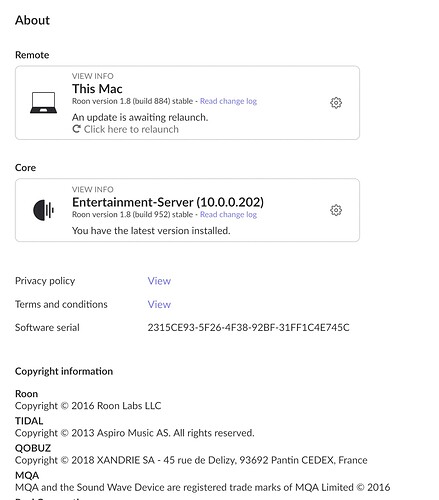
Task: Click the Entertainment-Server (10.0.0.202) title
Action: 168,202
